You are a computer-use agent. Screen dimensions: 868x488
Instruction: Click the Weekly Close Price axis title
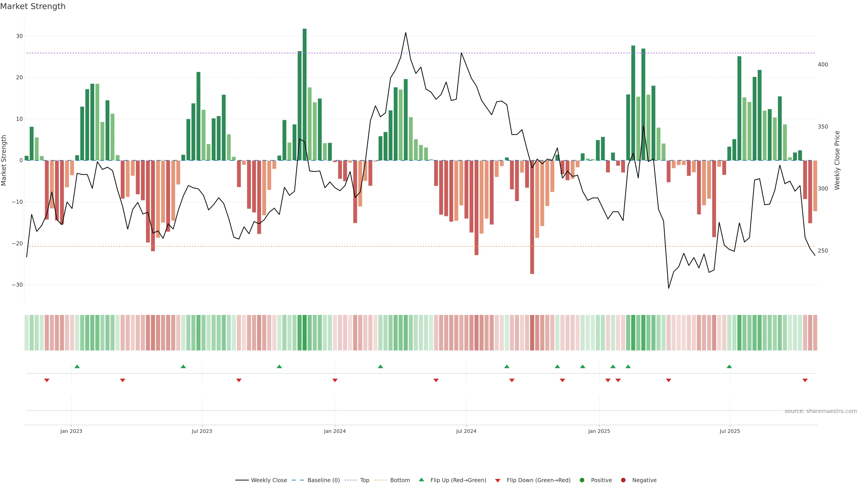(837, 160)
